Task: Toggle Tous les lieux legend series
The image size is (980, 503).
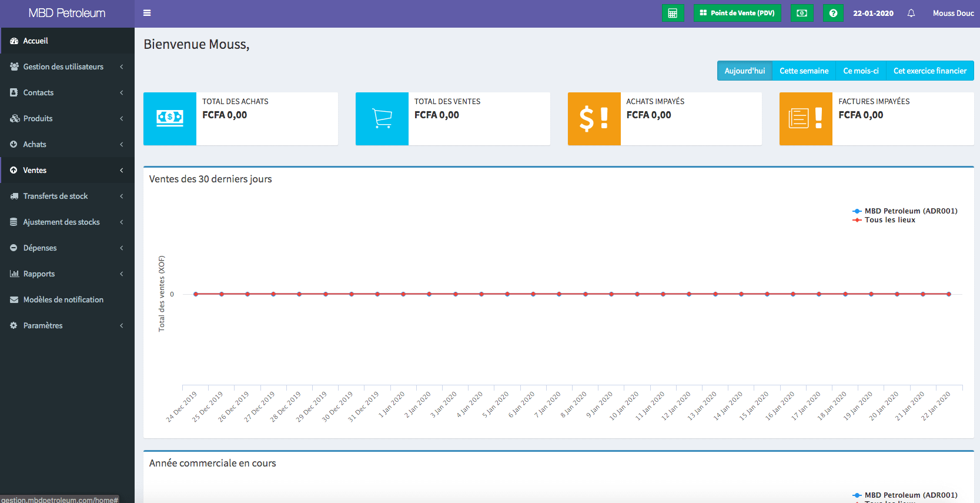Action: (x=889, y=220)
